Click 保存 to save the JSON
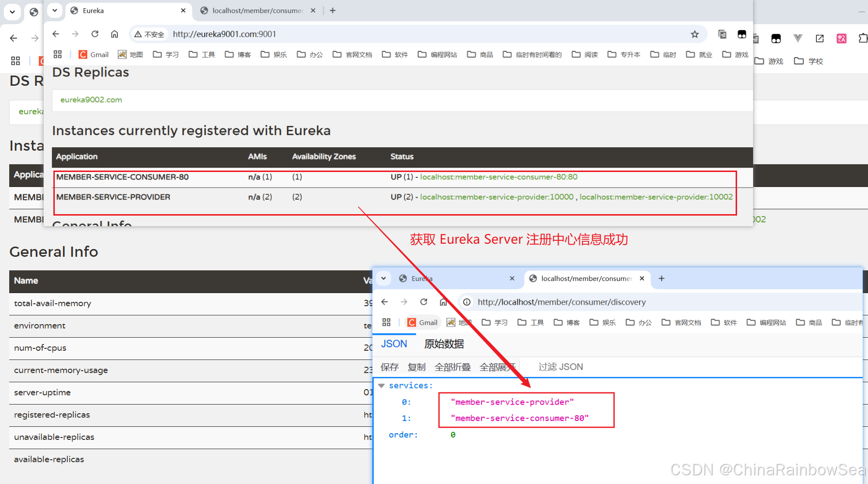The height and width of the screenshot is (484, 868). [x=389, y=367]
